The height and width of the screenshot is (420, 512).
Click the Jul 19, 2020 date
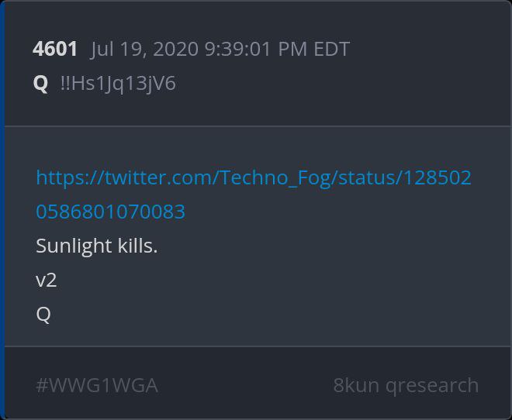(x=144, y=50)
